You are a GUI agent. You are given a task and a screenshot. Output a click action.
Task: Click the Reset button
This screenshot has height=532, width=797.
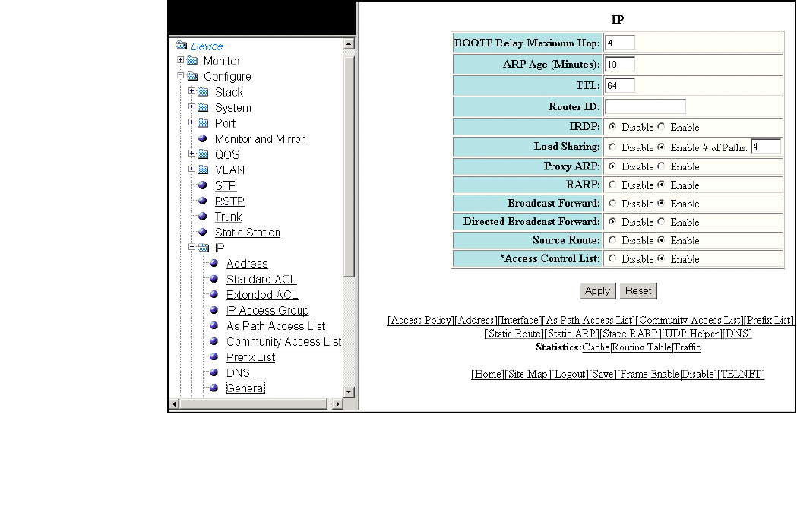click(x=638, y=291)
